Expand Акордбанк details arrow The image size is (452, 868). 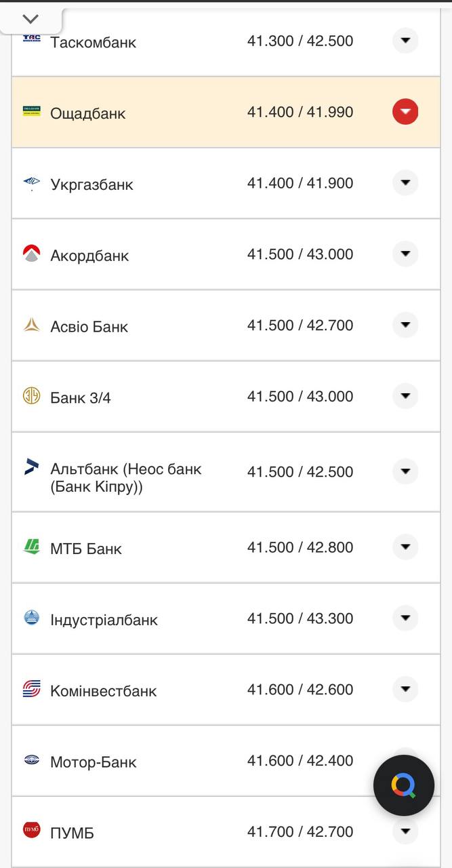405,254
